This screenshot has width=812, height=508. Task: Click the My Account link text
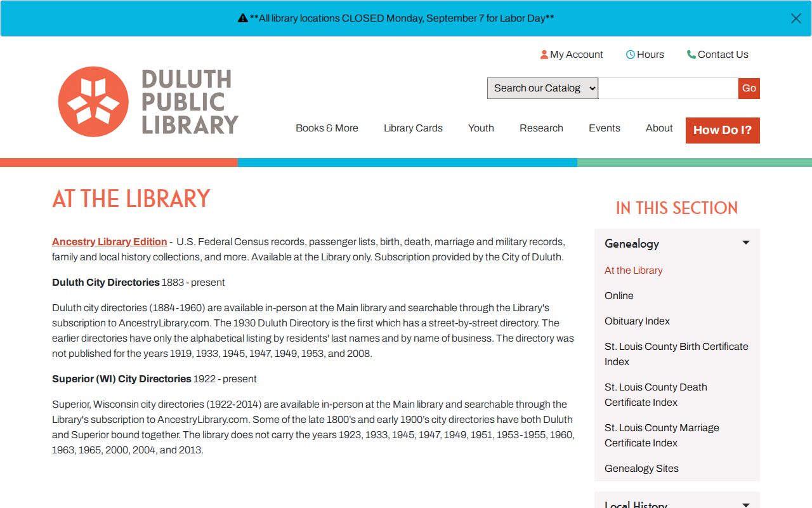577,55
